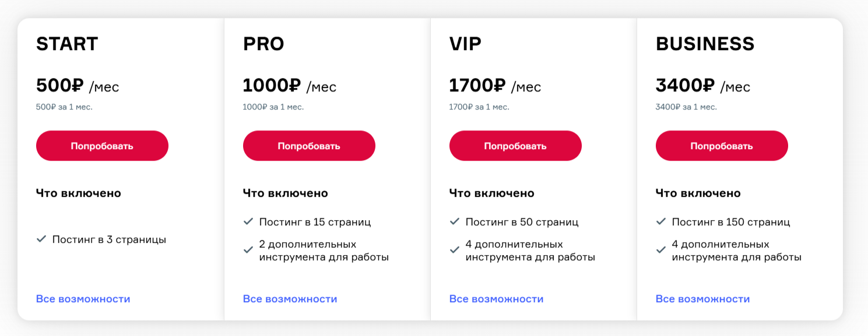Click the Попробовать button under BUSINESS plan
Screen dimensions: 868x336
(722, 146)
